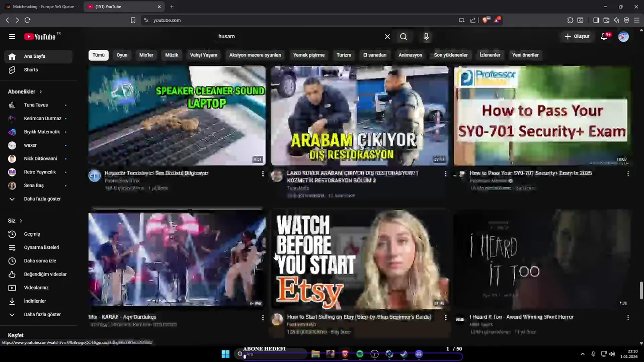Select the Aksiyon-macera oyunları filter chip
This screenshot has width=644, height=362.
[255, 55]
